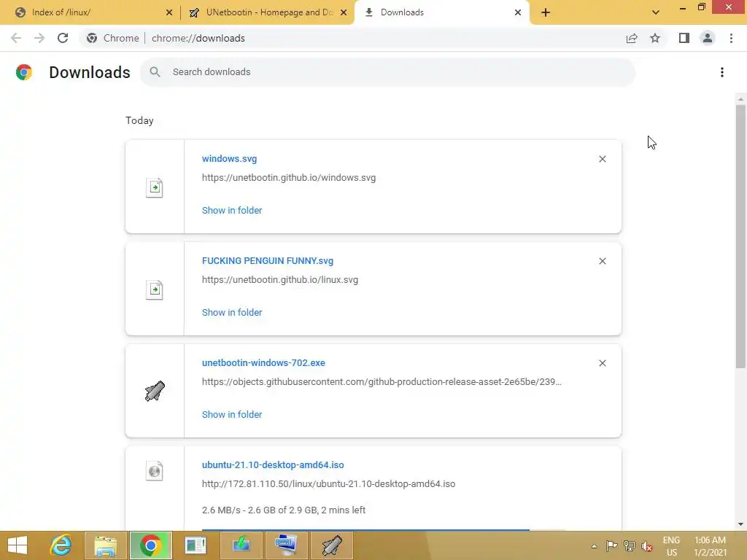Open a new tab with plus button
747x560 pixels.
pyautogui.click(x=546, y=12)
